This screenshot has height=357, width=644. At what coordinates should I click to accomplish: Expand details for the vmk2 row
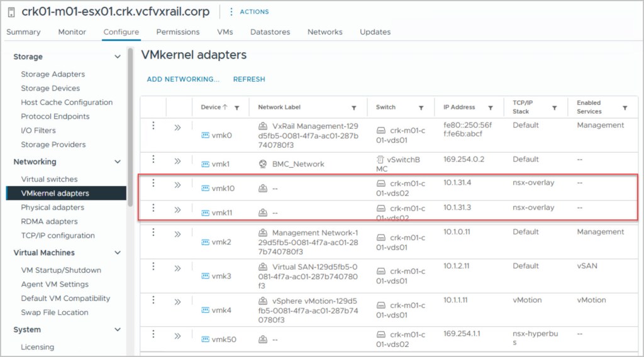[177, 234]
